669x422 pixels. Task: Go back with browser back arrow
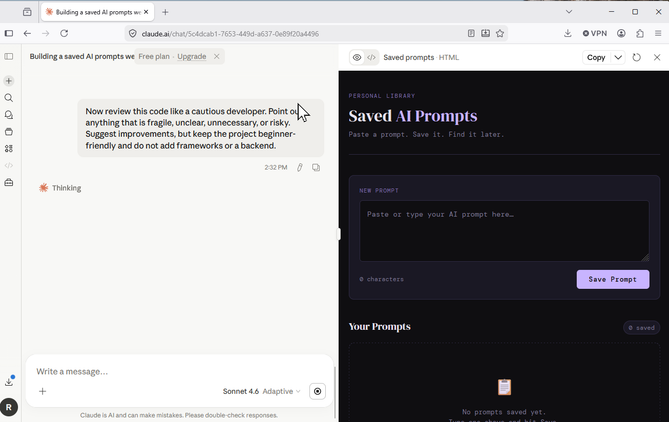[x=27, y=33]
